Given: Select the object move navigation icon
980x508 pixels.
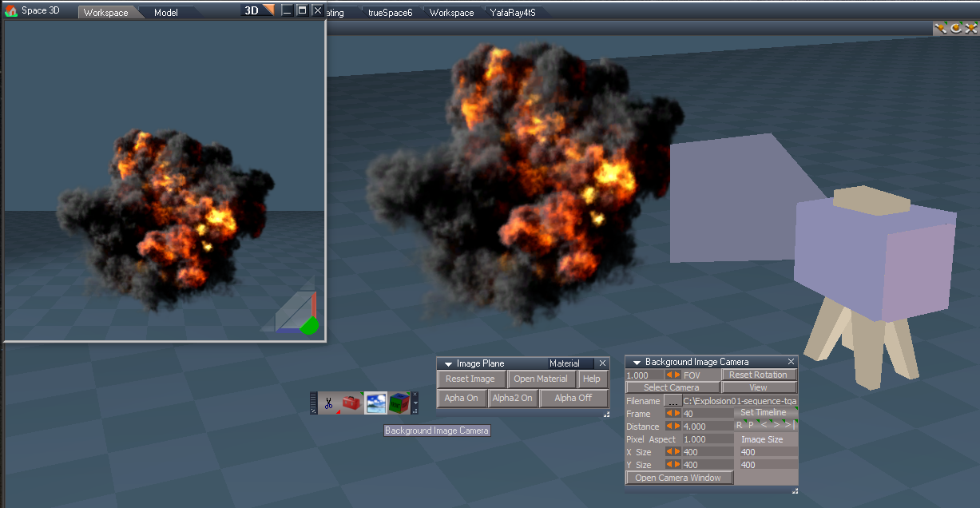Looking at the screenshot, I should [941, 28].
